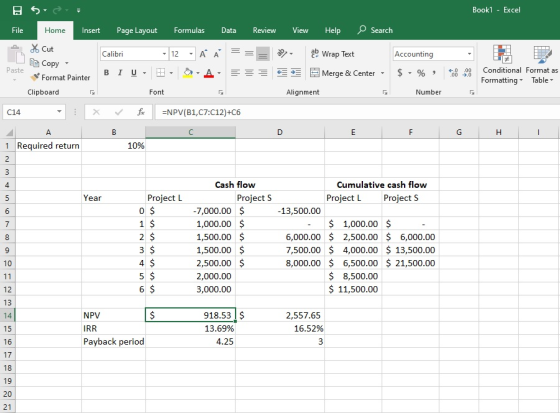
Task: Center text horizontally icon
Action: pos(249,73)
